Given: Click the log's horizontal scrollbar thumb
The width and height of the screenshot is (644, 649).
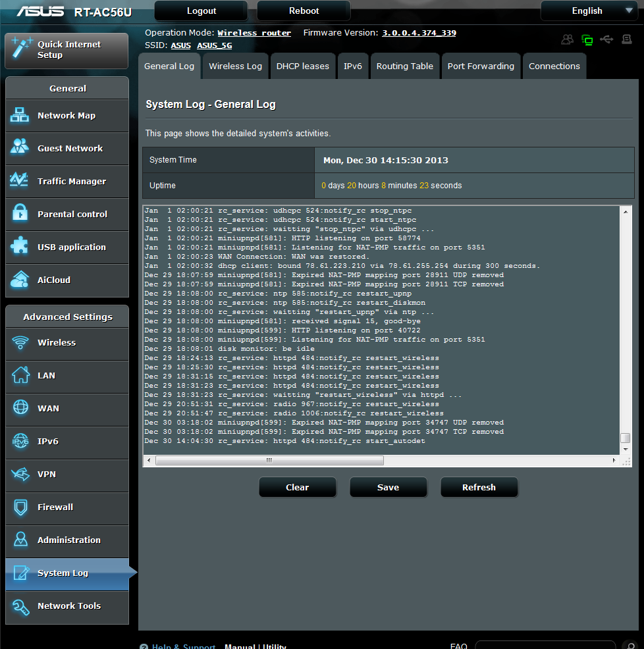Looking at the screenshot, I should 269,460.
